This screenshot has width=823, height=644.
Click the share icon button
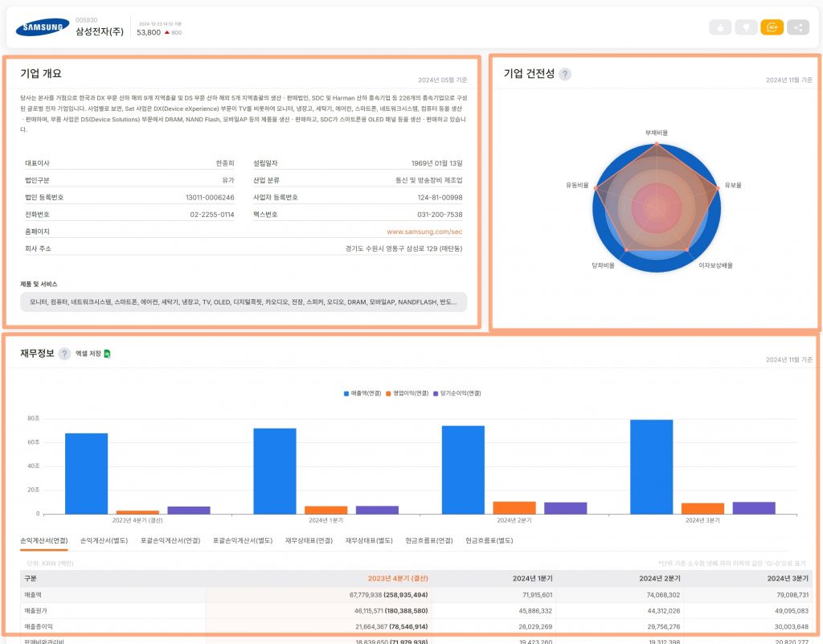pos(798,27)
